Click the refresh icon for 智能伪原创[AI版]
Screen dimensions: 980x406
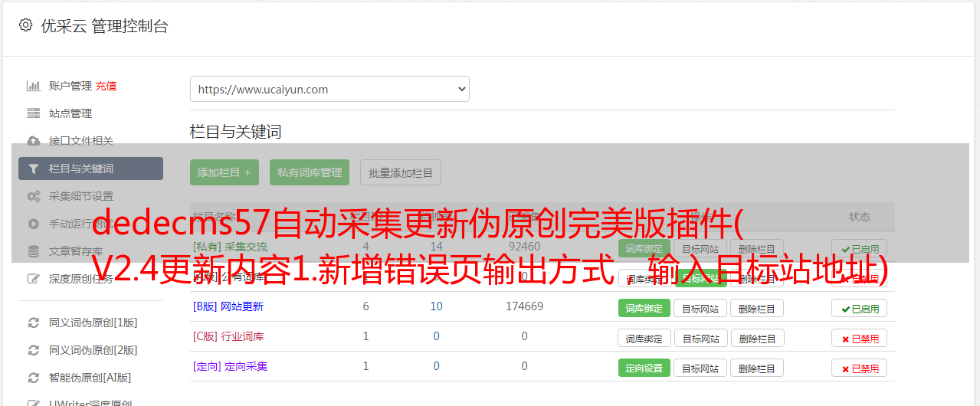click(33, 378)
